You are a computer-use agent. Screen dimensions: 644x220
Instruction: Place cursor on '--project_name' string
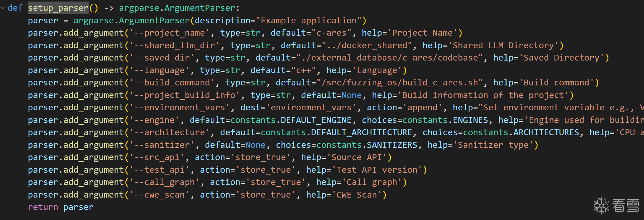coord(170,33)
